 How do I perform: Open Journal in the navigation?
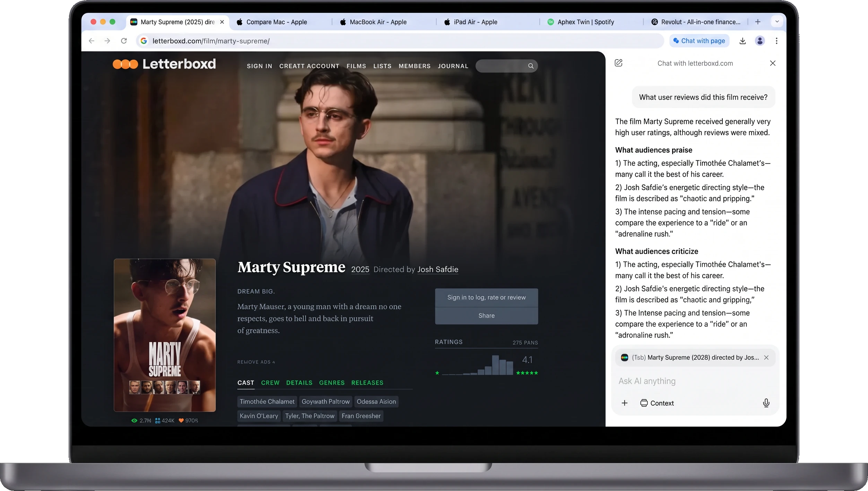click(453, 66)
